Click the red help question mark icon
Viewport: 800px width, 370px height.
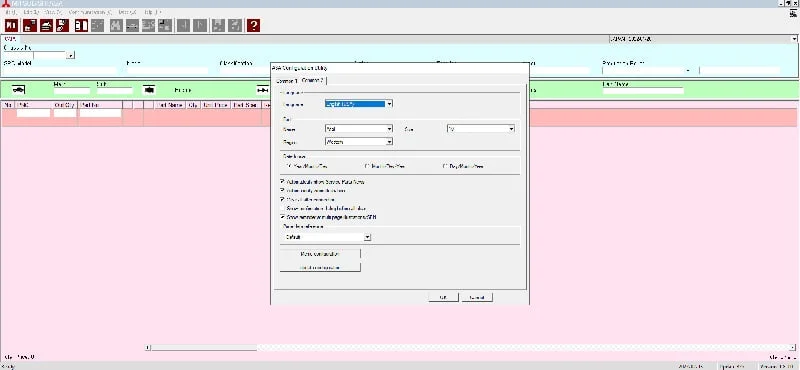pos(253,25)
